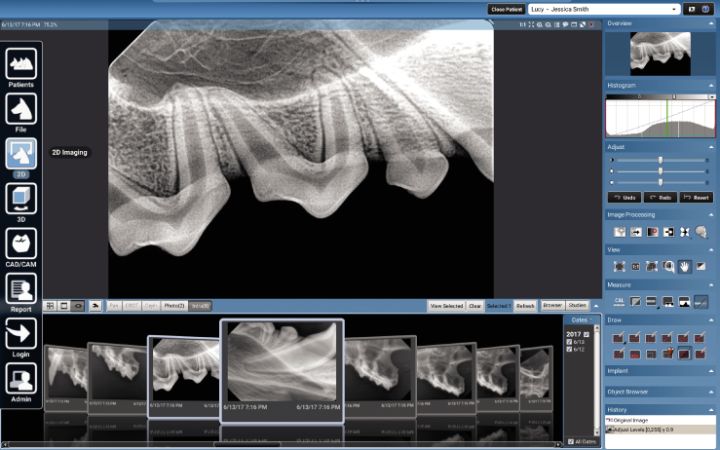Click the arrow Image Processing icon

click(x=636, y=232)
